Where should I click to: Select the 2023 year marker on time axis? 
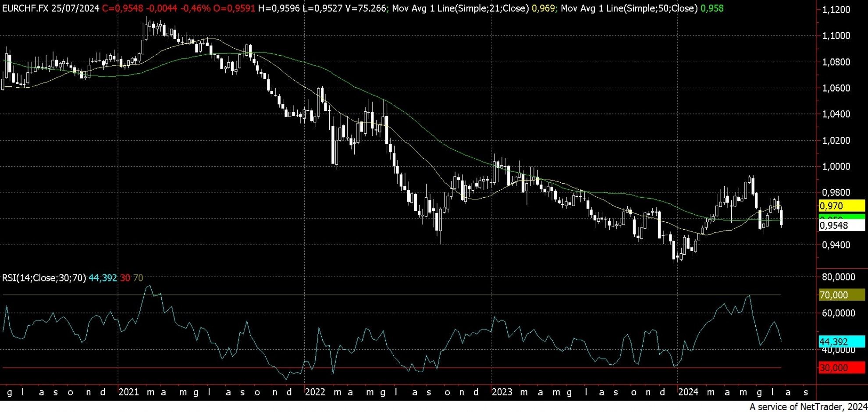coord(502,392)
